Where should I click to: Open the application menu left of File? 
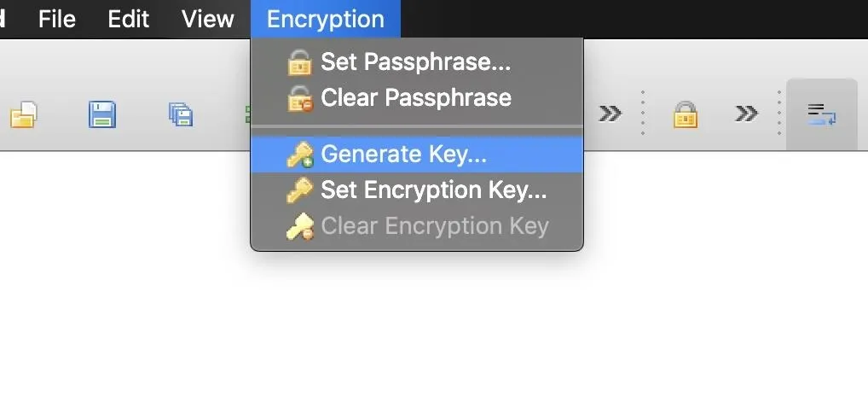click(x=3, y=20)
